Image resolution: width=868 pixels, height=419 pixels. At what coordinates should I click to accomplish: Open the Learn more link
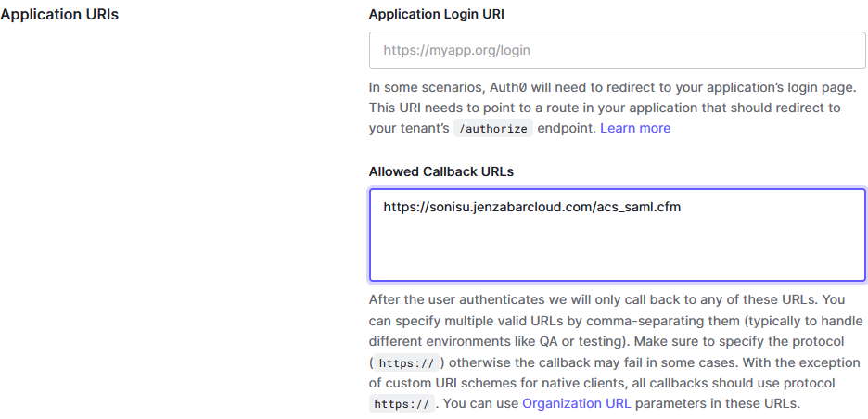point(635,128)
